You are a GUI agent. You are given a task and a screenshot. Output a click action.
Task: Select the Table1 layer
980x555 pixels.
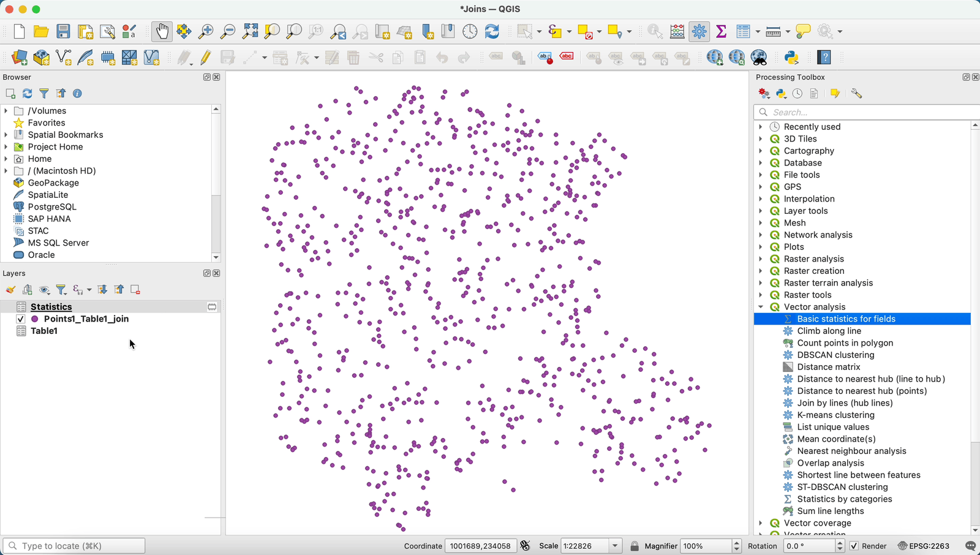44,331
